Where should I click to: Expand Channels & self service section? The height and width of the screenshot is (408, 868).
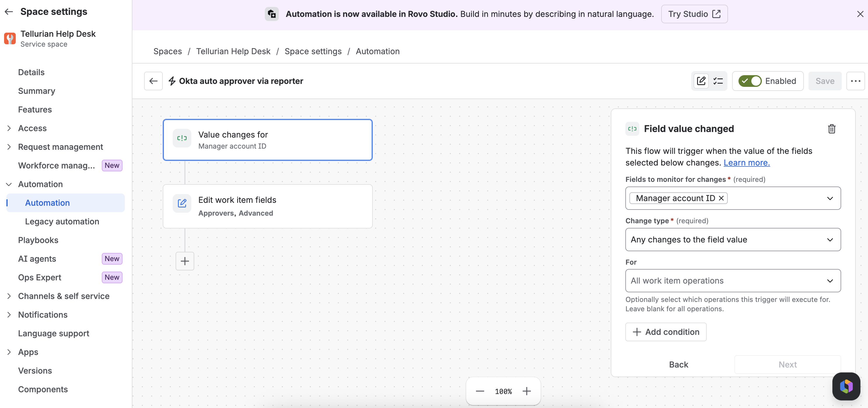[x=9, y=296]
